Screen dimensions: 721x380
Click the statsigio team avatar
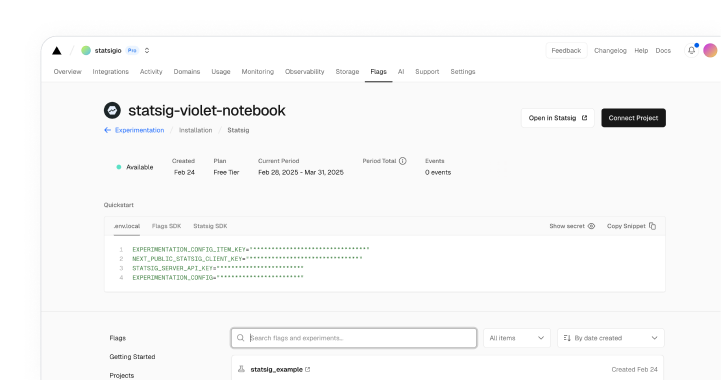pyautogui.click(x=86, y=51)
